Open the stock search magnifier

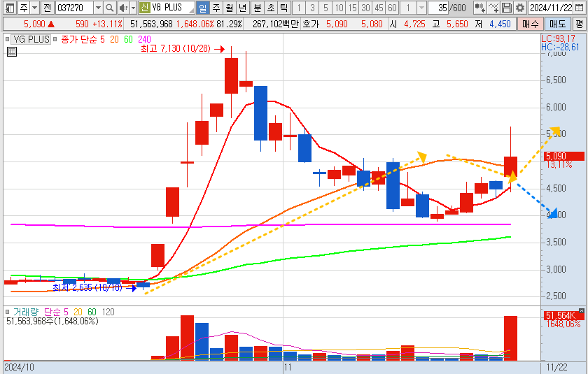click(x=109, y=8)
